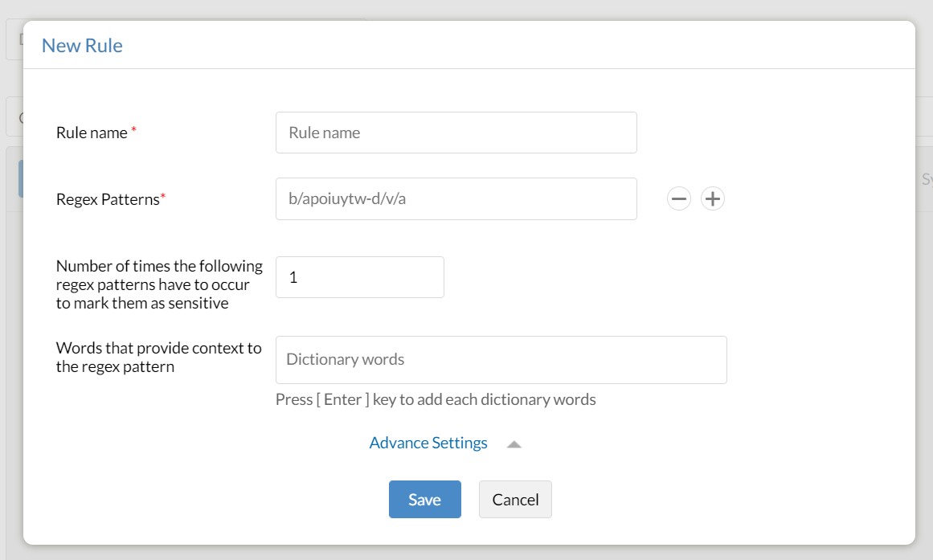
Task: Click the 'Regex Patterns' field label
Action: (x=108, y=199)
